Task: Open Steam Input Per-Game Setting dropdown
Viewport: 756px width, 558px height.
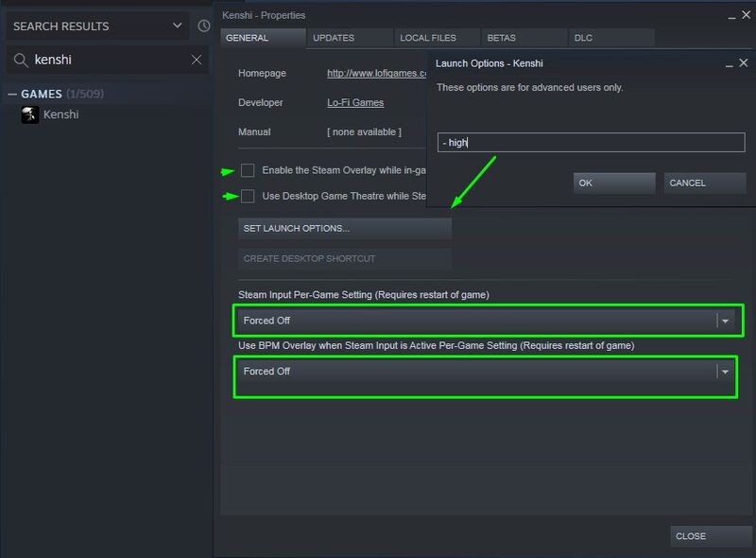Action: 488,321
